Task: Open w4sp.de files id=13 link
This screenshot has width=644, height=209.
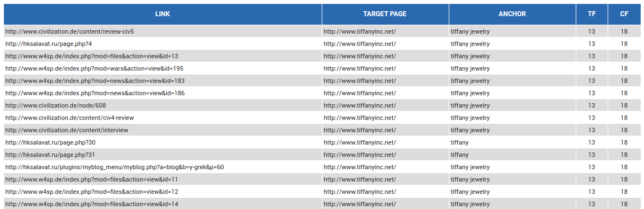Action: tap(92, 56)
